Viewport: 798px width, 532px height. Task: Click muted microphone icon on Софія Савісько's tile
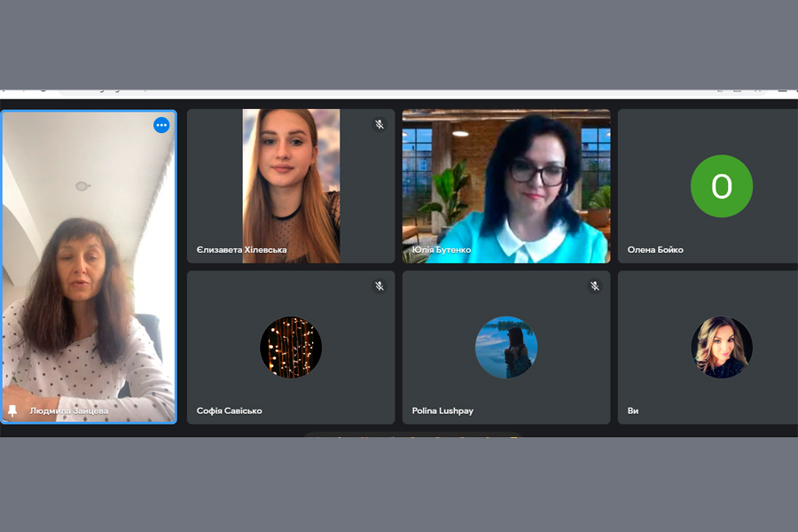pyautogui.click(x=379, y=286)
